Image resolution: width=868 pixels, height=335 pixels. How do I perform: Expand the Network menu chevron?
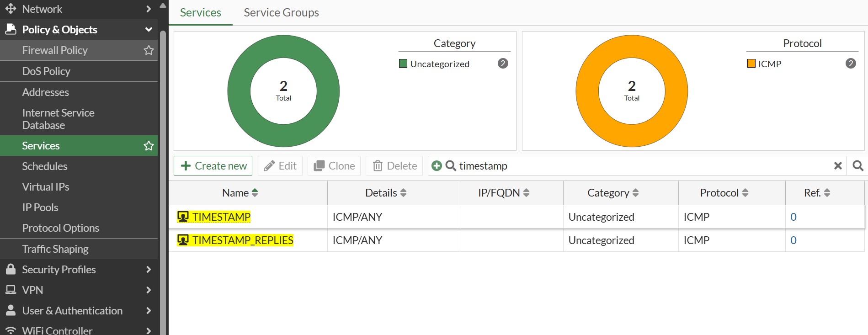pos(148,9)
